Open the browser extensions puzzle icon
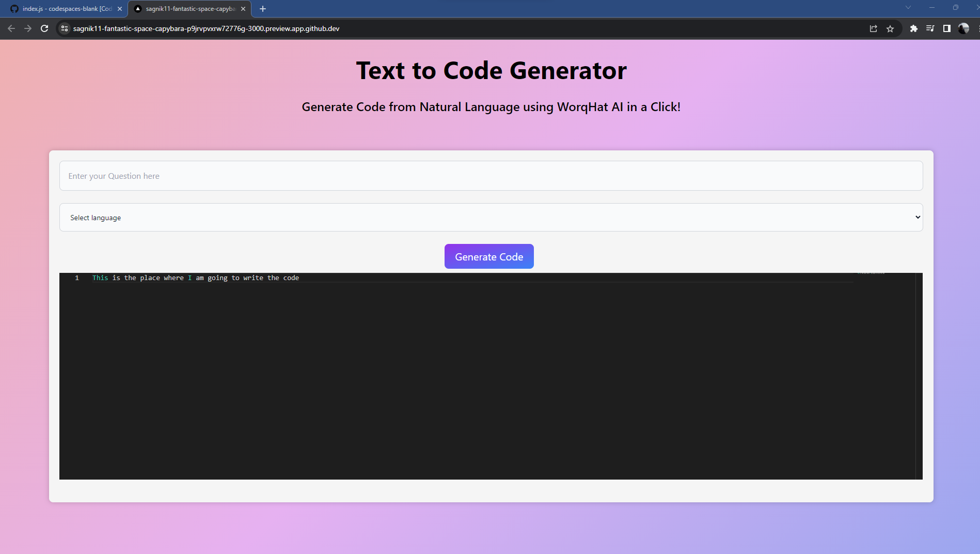The image size is (980, 554). click(914, 28)
